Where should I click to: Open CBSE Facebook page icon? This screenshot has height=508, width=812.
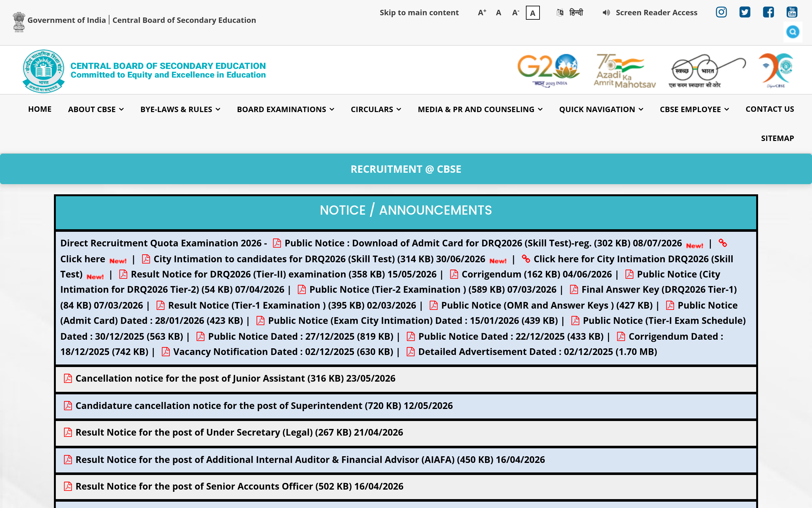768,12
